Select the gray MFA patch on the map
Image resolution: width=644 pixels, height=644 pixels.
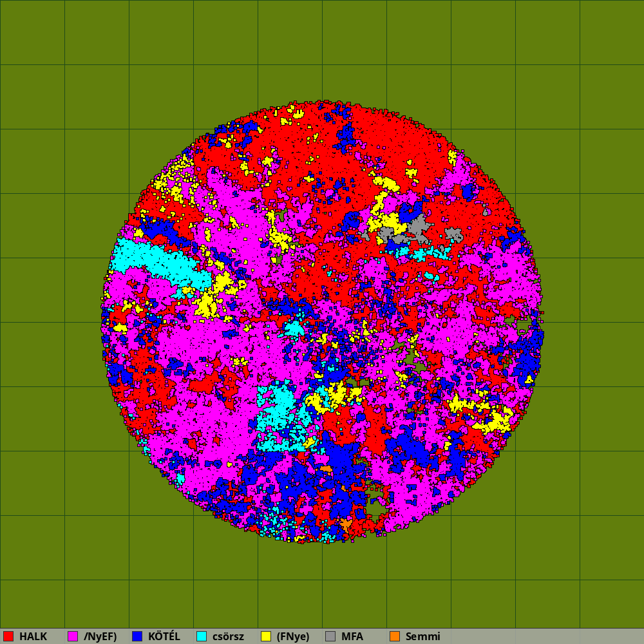[417, 227]
